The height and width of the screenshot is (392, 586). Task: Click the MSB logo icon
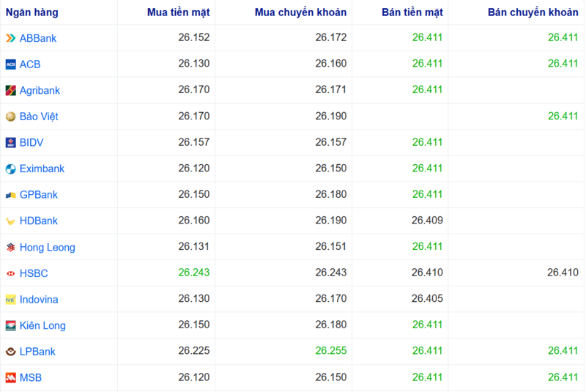coord(10,378)
